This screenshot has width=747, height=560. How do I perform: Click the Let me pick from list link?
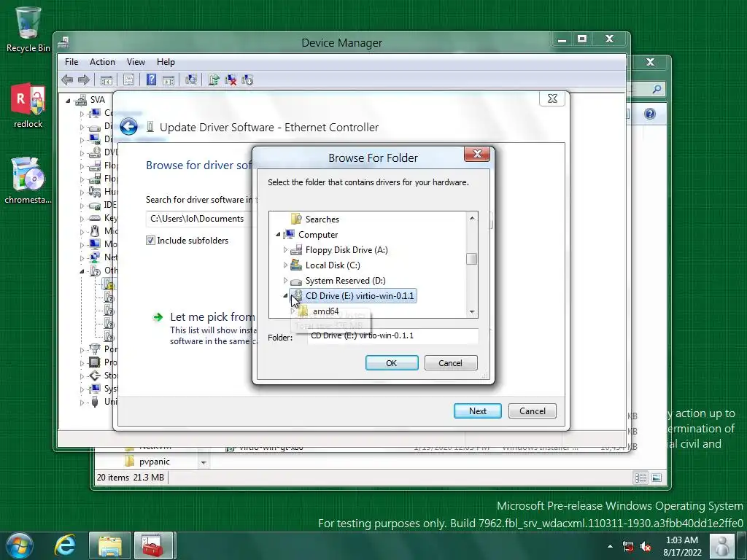[212, 316]
